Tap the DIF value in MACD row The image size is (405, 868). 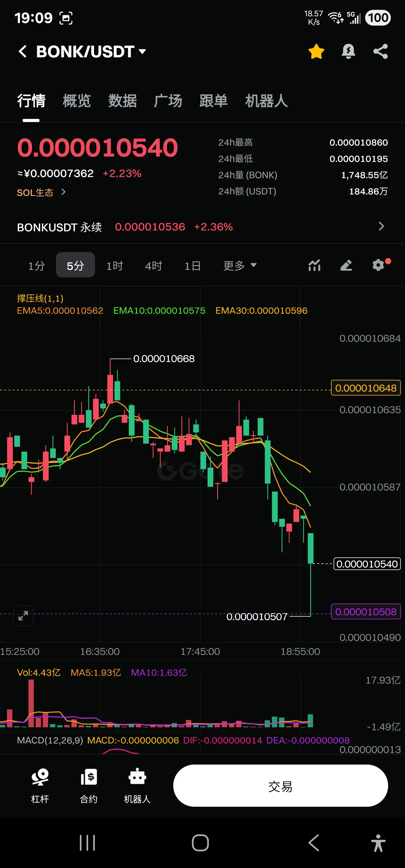[x=222, y=740]
